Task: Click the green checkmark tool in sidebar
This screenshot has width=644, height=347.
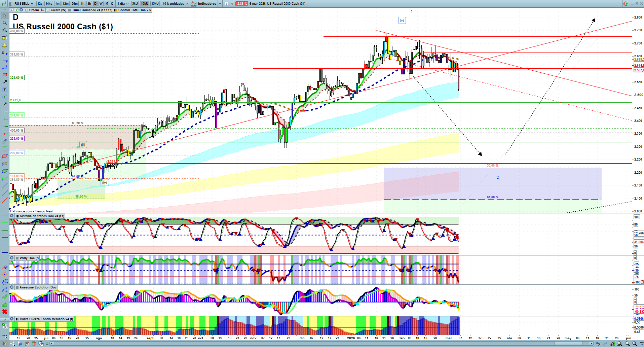Action: (5, 297)
